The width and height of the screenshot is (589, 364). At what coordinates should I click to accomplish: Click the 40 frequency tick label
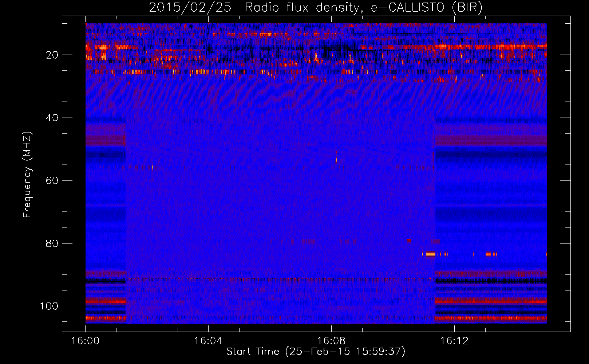click(x=52, y=118)
